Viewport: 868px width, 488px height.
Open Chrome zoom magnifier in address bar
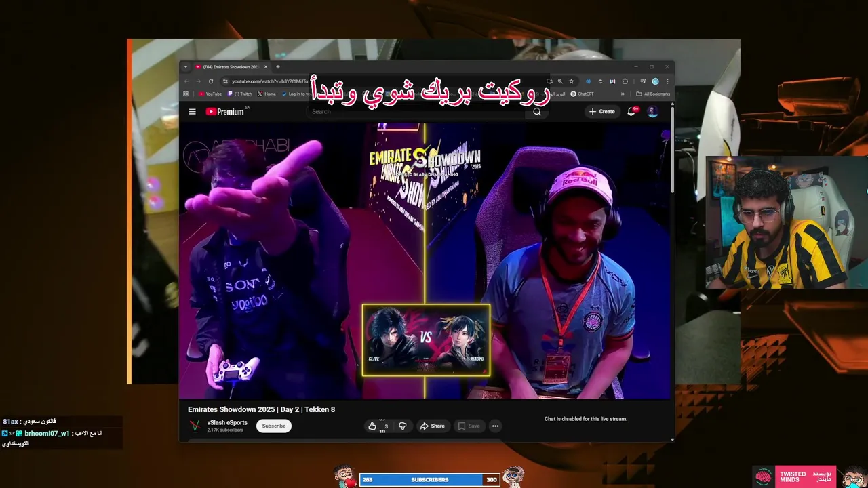[x=560, y=81]
